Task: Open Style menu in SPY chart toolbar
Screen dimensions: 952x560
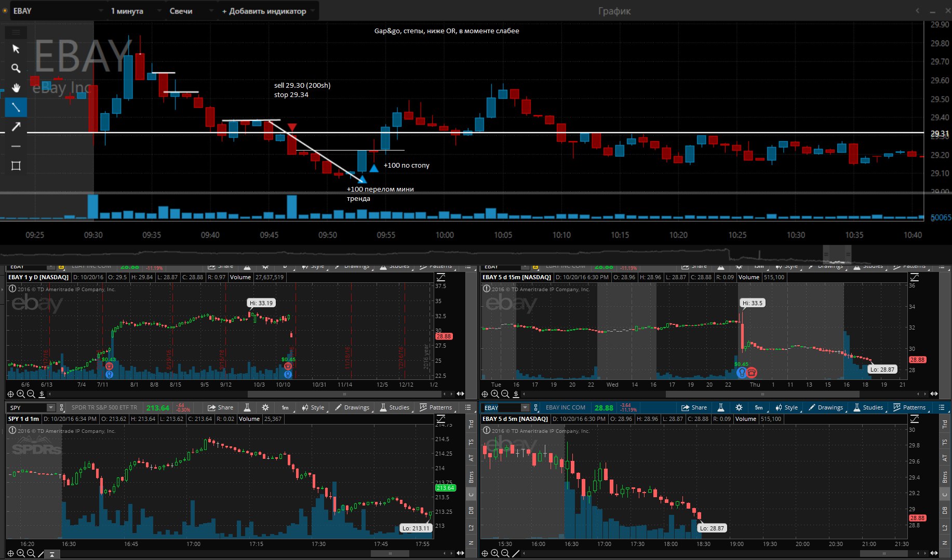Action: 313,407
